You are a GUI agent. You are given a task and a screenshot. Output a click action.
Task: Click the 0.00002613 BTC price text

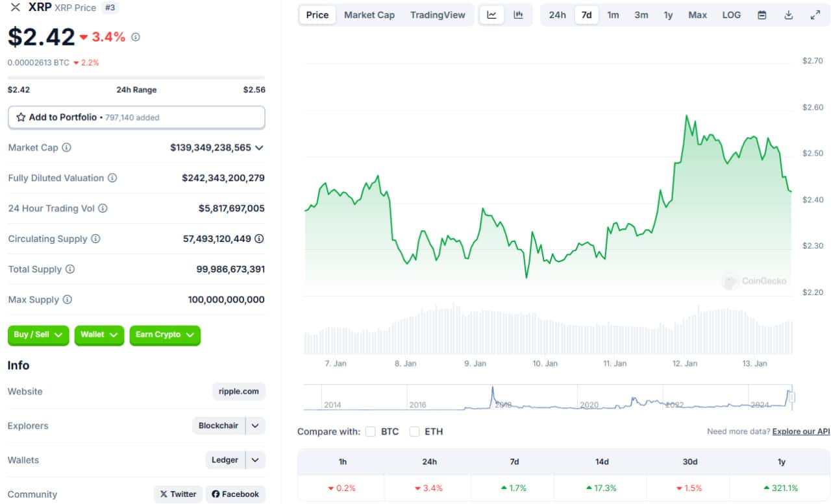[x=38, y=63]
